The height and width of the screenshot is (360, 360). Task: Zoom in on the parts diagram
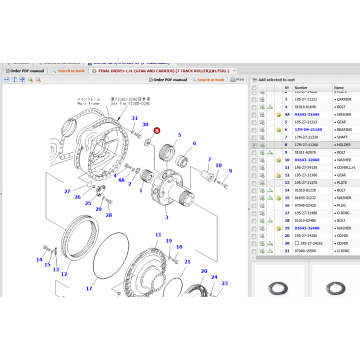[30, 79]
